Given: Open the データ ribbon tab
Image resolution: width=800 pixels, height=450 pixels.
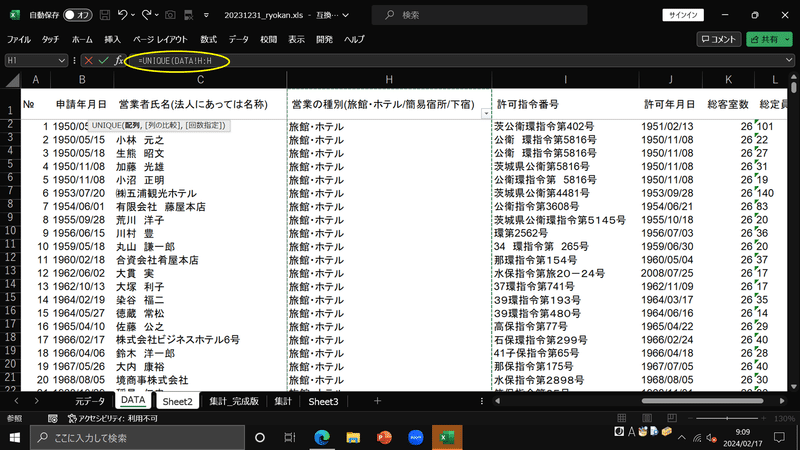Looking at the screenshot, I should [x=238, y=39].
